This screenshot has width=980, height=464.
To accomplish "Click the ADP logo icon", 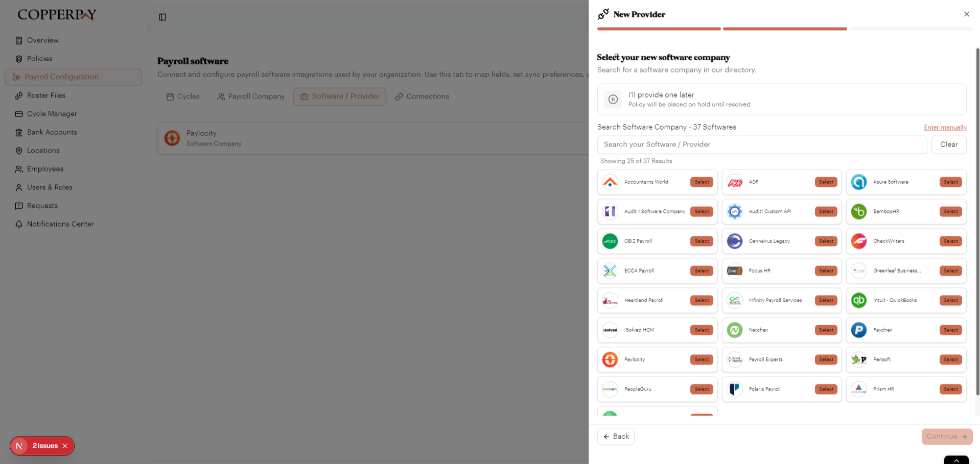I will 734,182.
